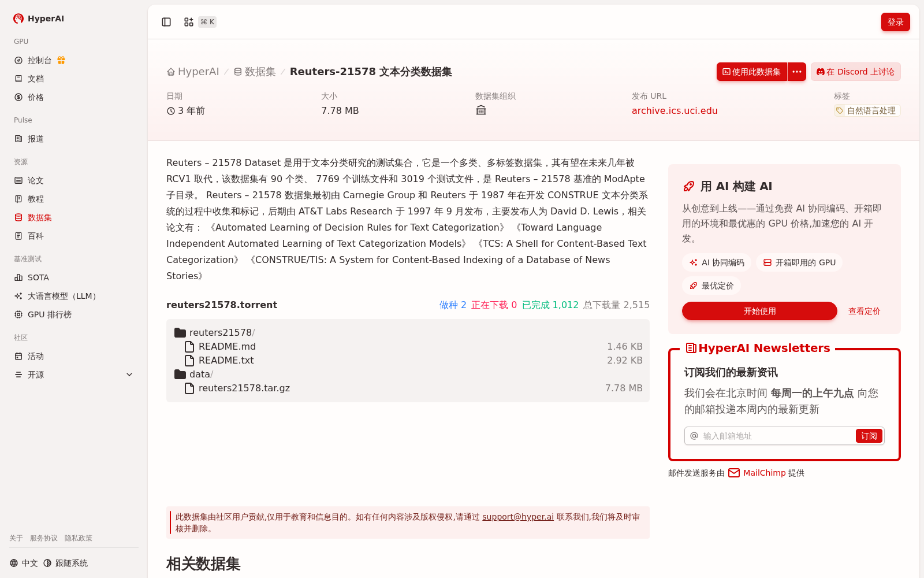Click the rocket icon beside 用 AI 构建 AI
This screenshot has width=924, height=578.
689,186
